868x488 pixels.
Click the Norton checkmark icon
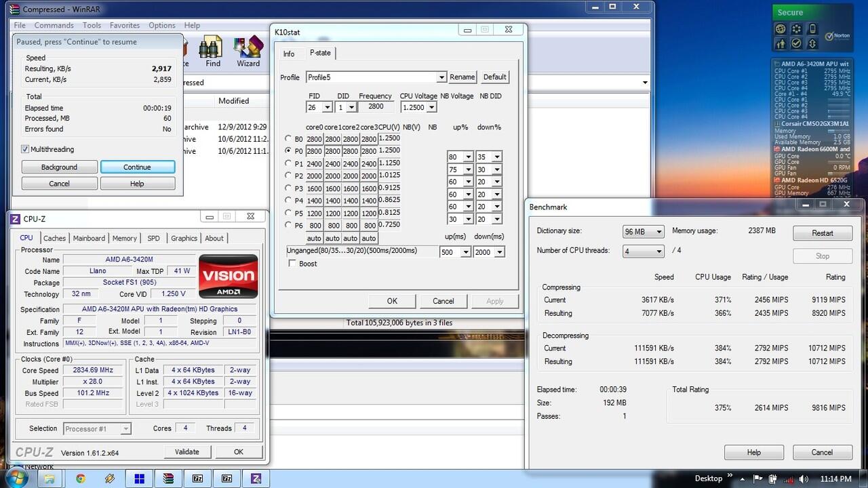point(796,43)
